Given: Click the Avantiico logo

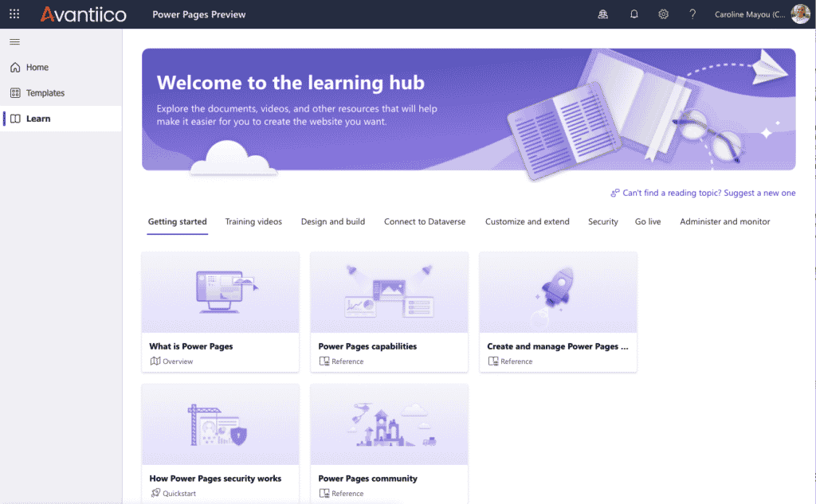Looking at the screenshot, I should point(83,14).
